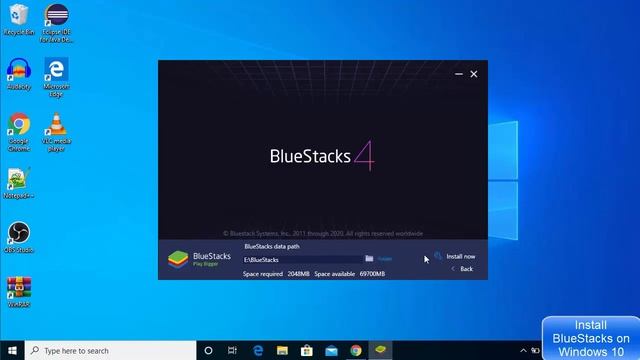Click the Back chevron arrow icon
Screen dimensions: 640x360
[x=453, y=269]
